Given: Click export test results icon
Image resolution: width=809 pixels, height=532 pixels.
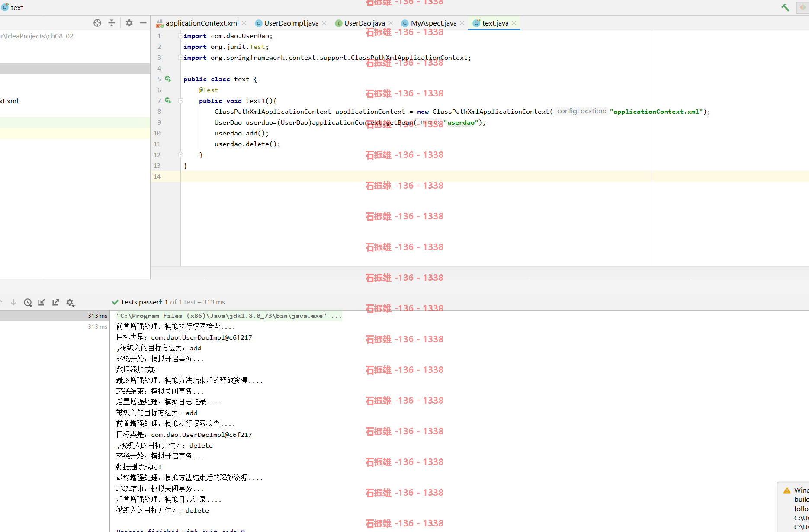Looking at the screenshot, I should (56, 302).
